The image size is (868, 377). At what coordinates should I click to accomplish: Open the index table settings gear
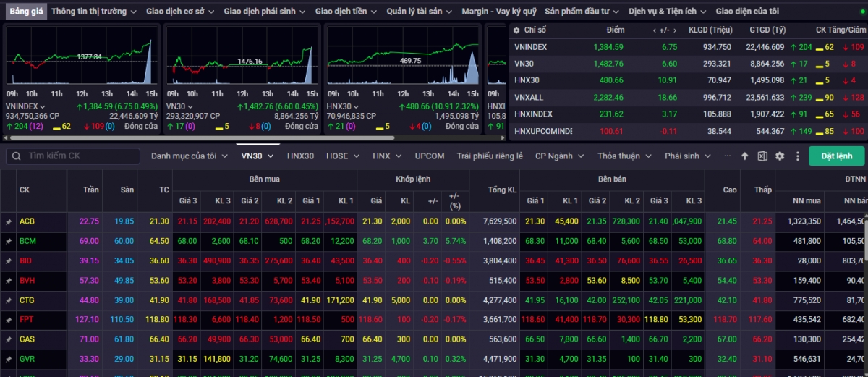click(515, 30)
